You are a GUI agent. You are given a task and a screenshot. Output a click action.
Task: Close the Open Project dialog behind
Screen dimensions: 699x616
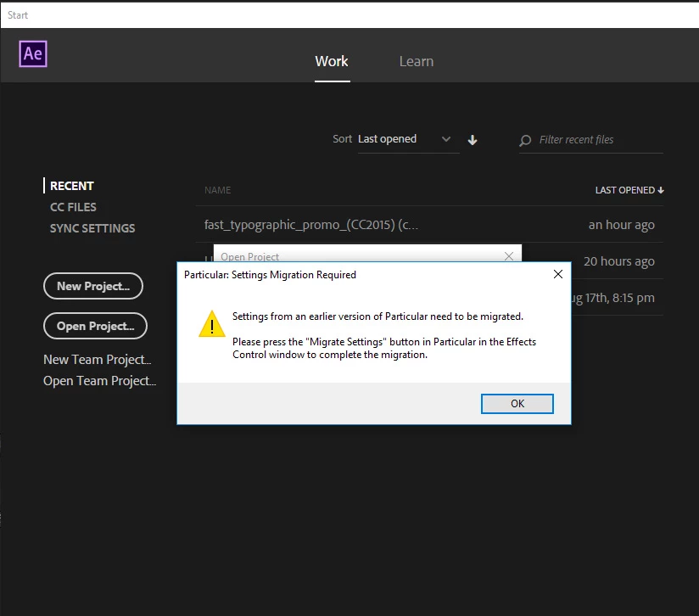tap(509, 256)
